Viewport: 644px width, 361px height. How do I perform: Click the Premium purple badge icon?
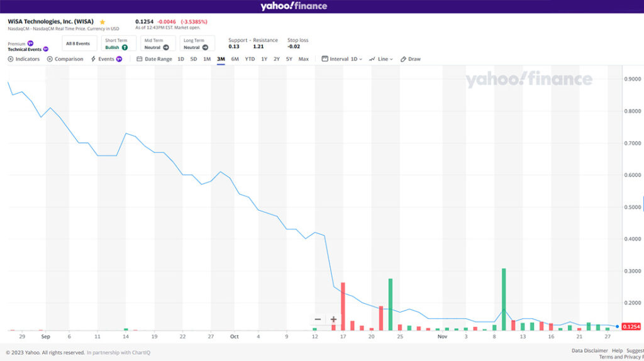coord(30,43)
